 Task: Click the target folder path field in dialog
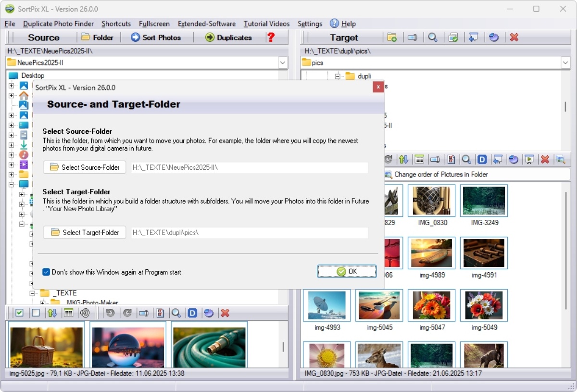250,232
